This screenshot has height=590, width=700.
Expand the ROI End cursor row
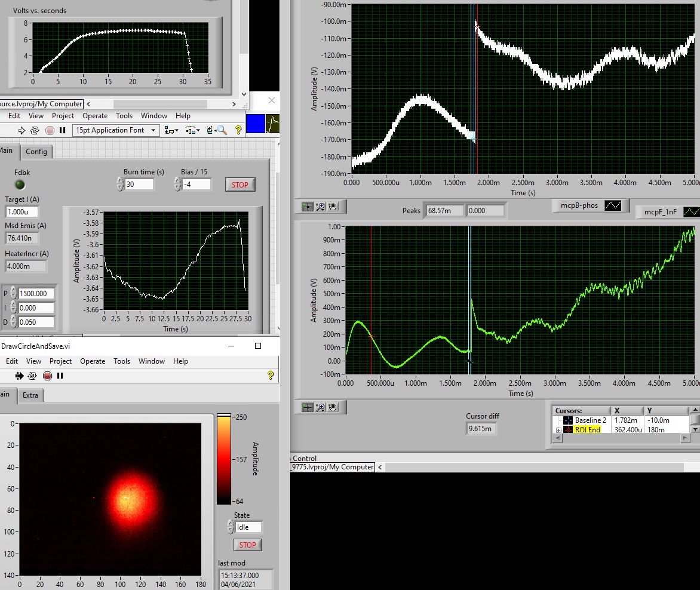pyautogui.click(x=559, y=430)
